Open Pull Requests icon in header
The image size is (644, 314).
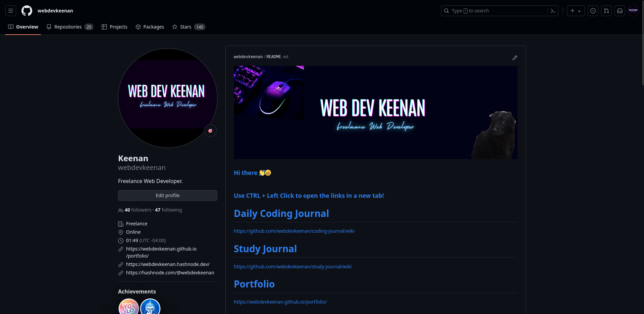(x=606, y=11)
